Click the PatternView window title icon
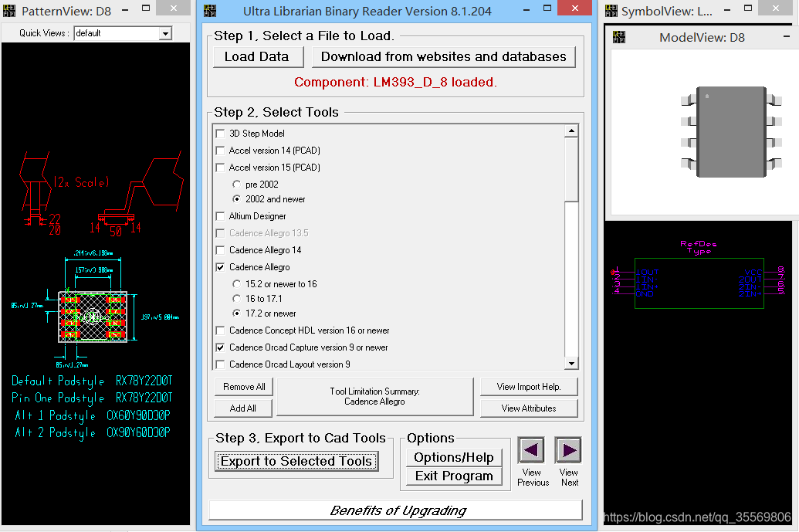This screenshot has height=532, width=799. [x=10, y=10]
